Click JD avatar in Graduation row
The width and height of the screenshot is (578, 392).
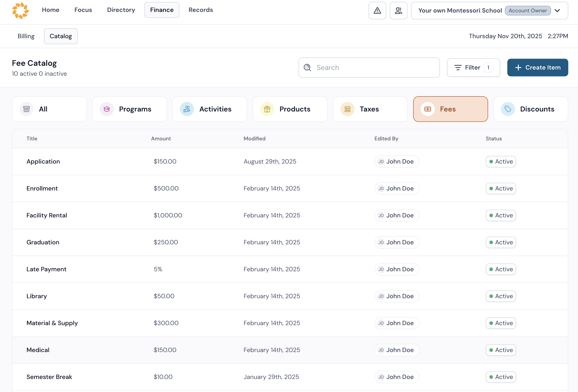(x=381, y=242)
